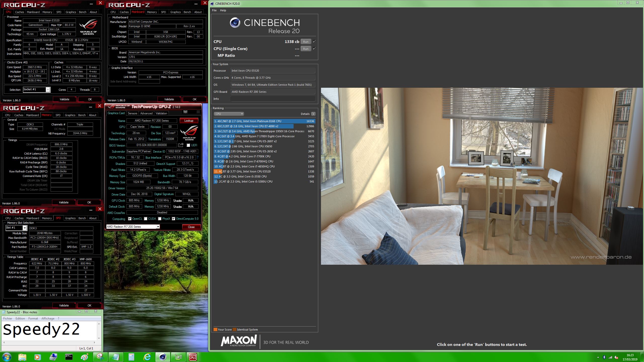Switch to Notepad on the taskbar
The width and height of the screenshot is (644, 362).
[x=116, y=357]
